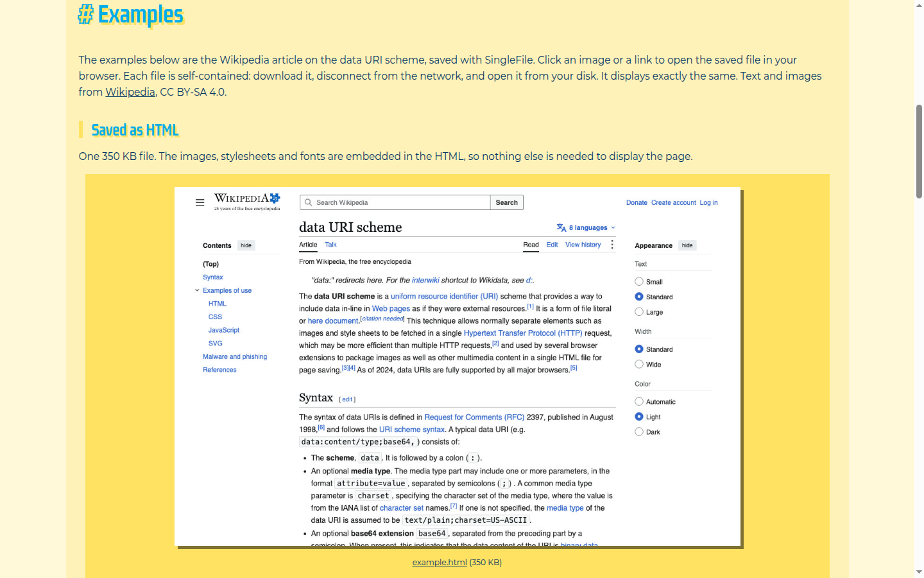The height and width of the screenshot is (578, 924).
Task: Select the Large text size radio button
Action: click(639, 312)
